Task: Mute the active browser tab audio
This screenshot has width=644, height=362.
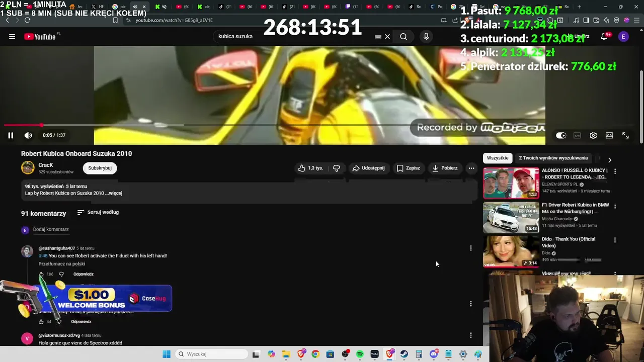Action: 135,7
